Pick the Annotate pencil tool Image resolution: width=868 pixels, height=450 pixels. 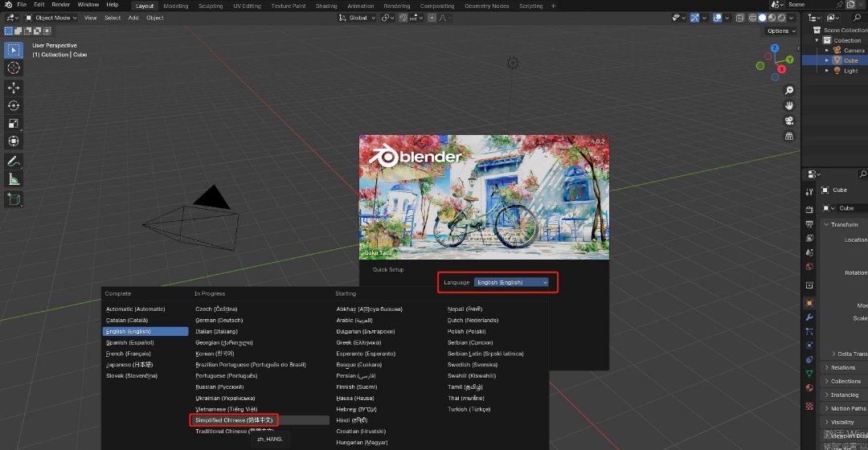14,162
